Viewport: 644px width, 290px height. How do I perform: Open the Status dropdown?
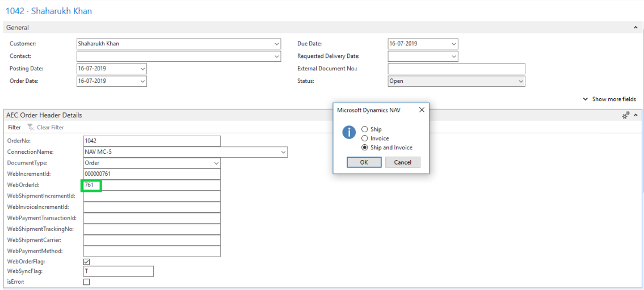(x=521, y=81)
